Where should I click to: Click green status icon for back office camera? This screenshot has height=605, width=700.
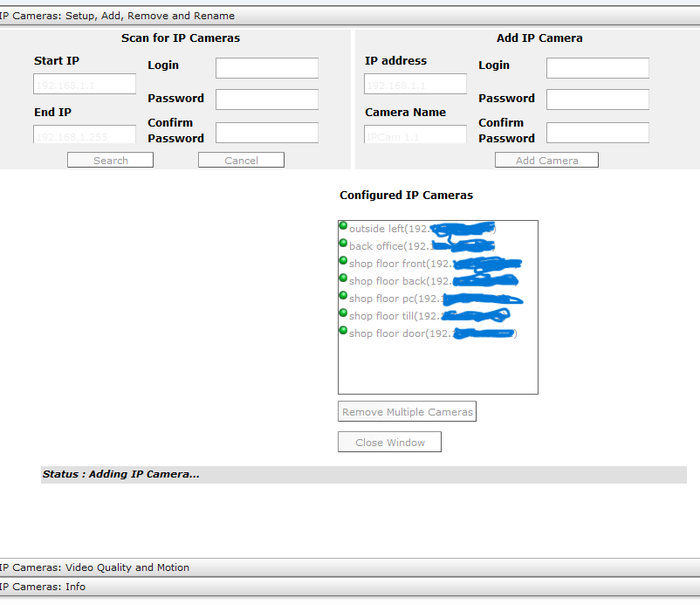(343, 244)
